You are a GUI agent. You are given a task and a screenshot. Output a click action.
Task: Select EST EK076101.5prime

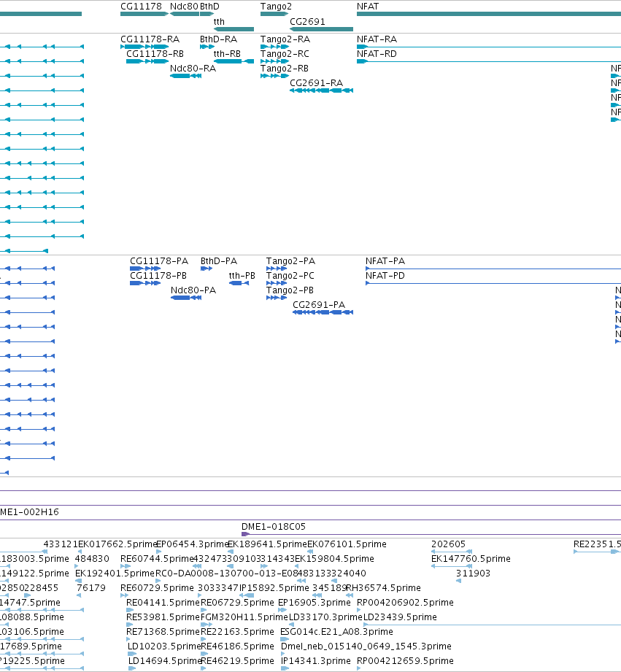click(x=347, y=544)
